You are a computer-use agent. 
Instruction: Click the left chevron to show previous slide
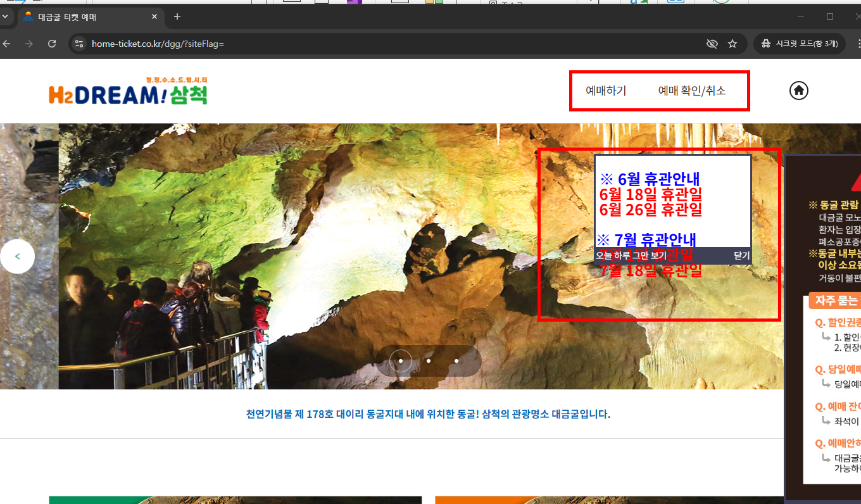[x=17, y=256]
